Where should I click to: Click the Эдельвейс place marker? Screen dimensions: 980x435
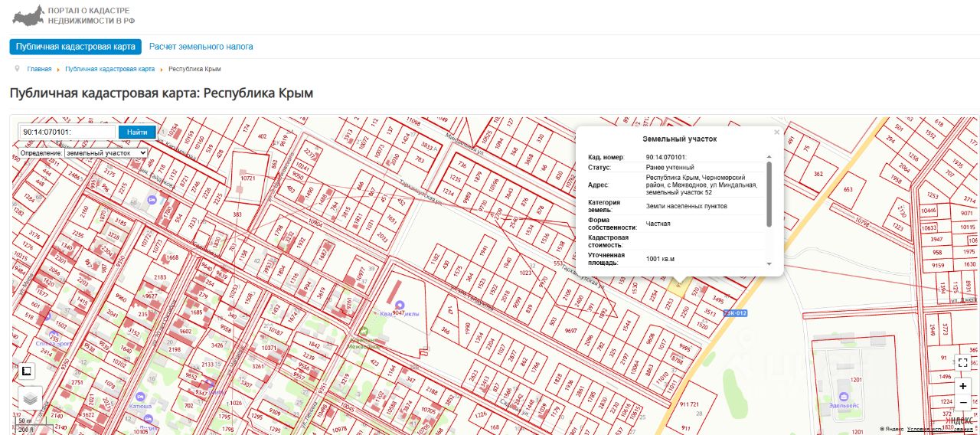point(843,397)
